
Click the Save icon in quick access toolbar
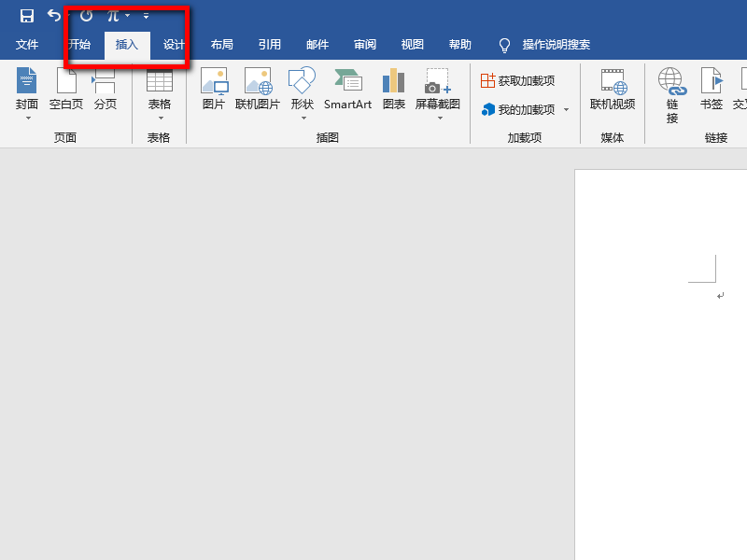27,16
